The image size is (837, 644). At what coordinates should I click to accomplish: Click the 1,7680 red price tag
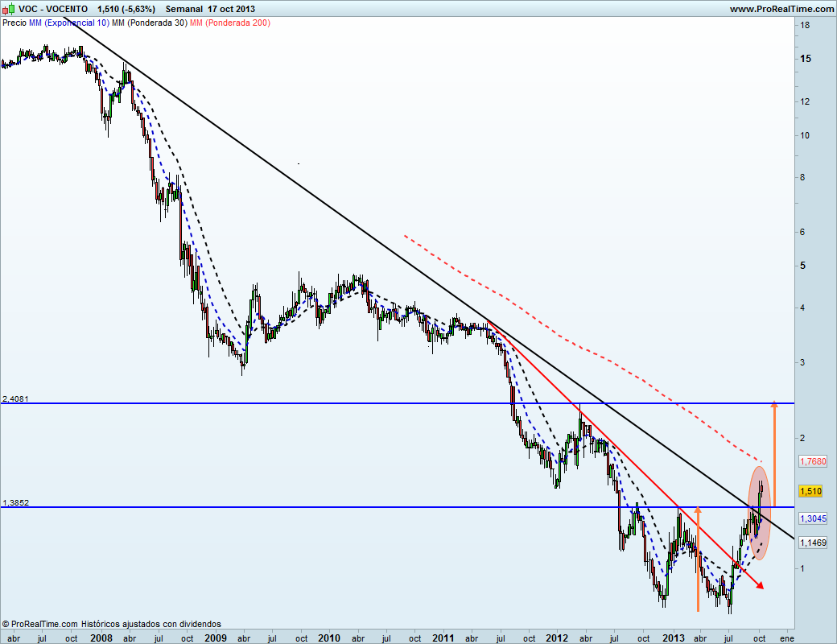click(812, 461)
